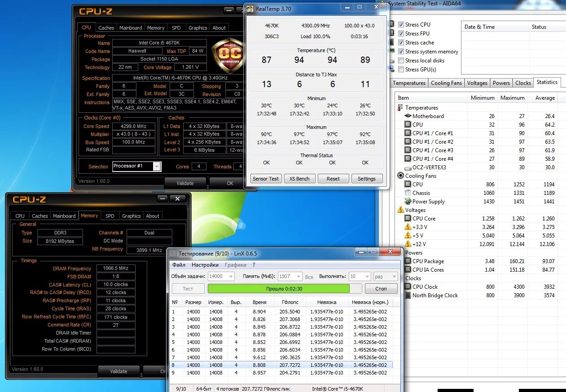Viewport: 566px width, 392px height.
Task: Open the Powers tab in AIDA64
Action: pyautogui.click(x=501, y=83)
